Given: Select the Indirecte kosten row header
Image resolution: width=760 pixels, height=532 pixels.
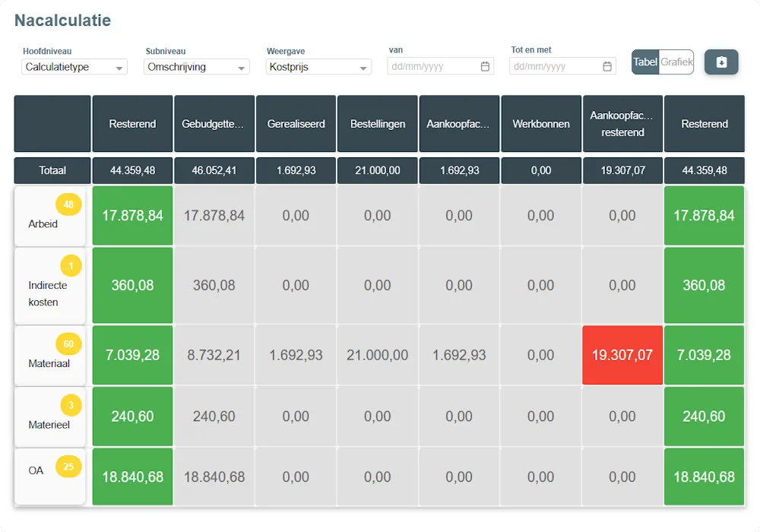Looking at the screenshot, I should [50, 286].
